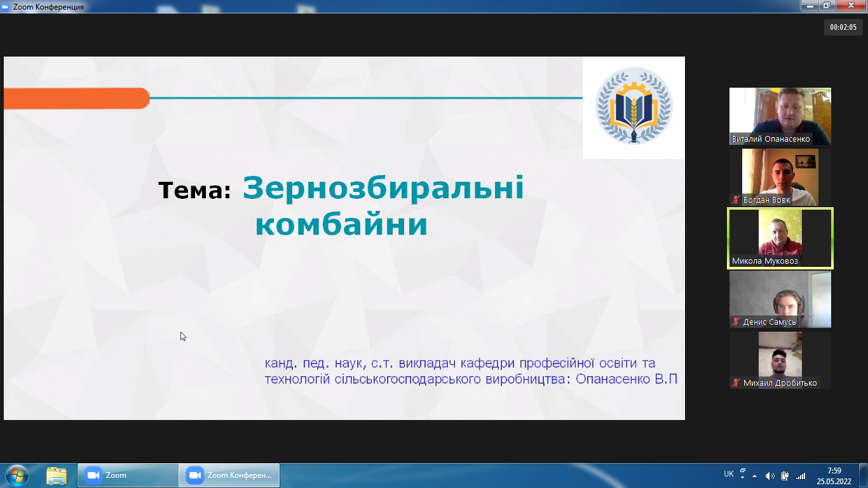
Task: Click the university emblem logo on the slide
Action: click(x=633, y=105)
